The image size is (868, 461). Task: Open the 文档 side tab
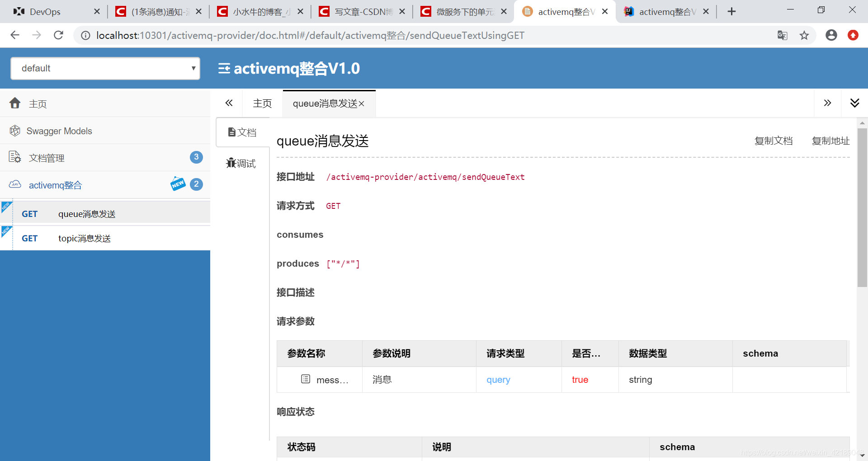pos(243,132)
